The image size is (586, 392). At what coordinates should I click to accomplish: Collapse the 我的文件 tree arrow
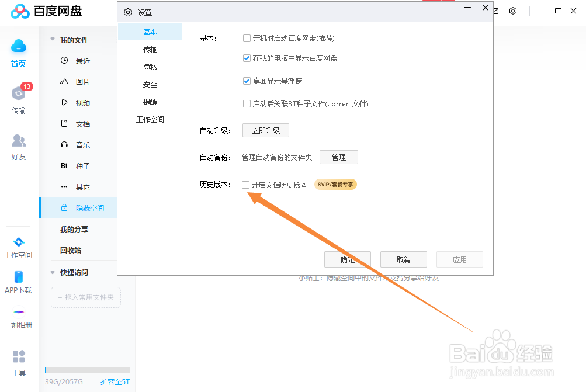tap(53, 39)
